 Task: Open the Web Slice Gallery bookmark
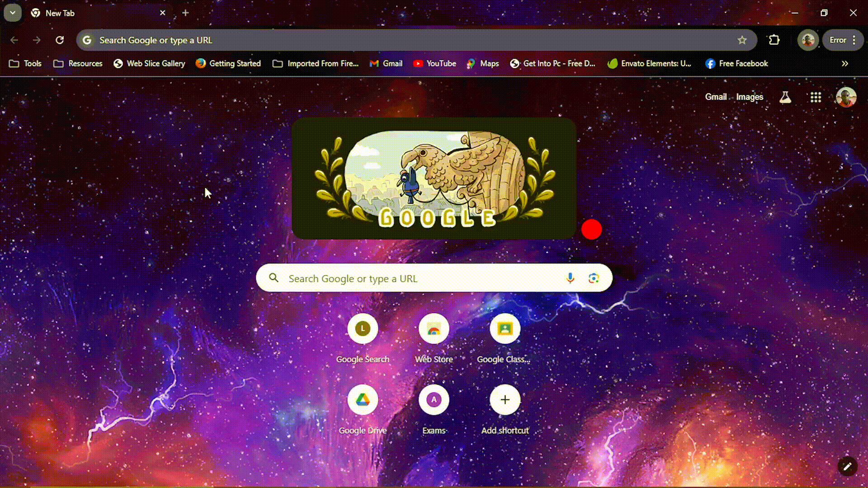pyautogui.click(x=149, y=64)
